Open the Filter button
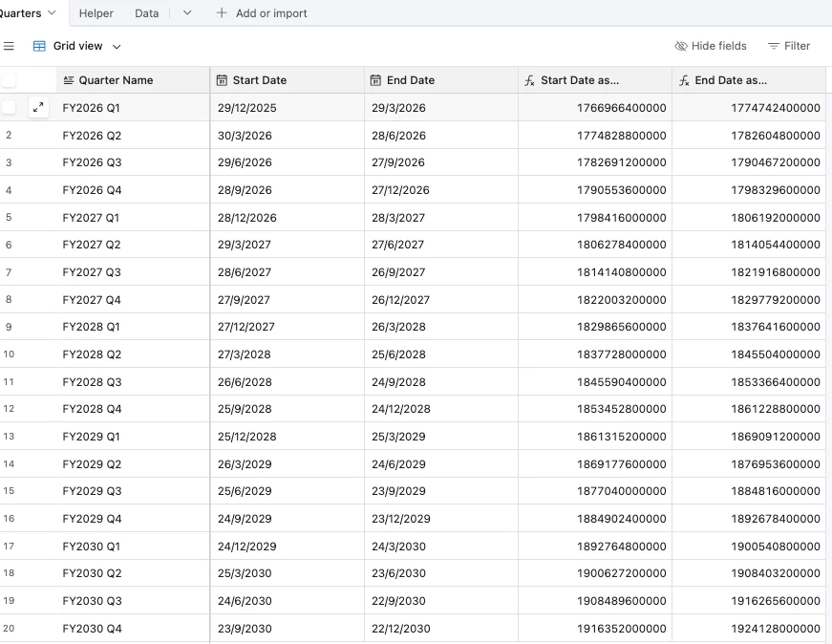This screenshot has height=644, width=832. [x=789, y=46]
